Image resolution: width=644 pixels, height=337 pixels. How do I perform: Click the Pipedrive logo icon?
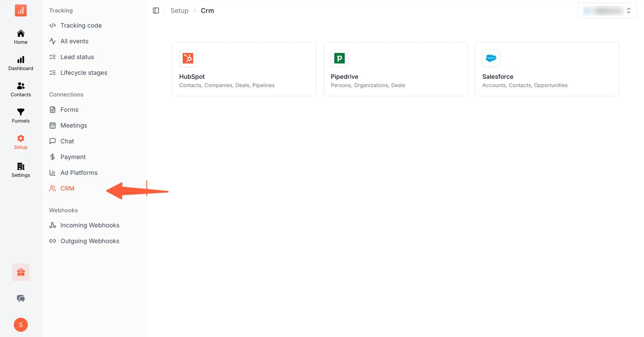pyautogui.click(x=339, y=58)
